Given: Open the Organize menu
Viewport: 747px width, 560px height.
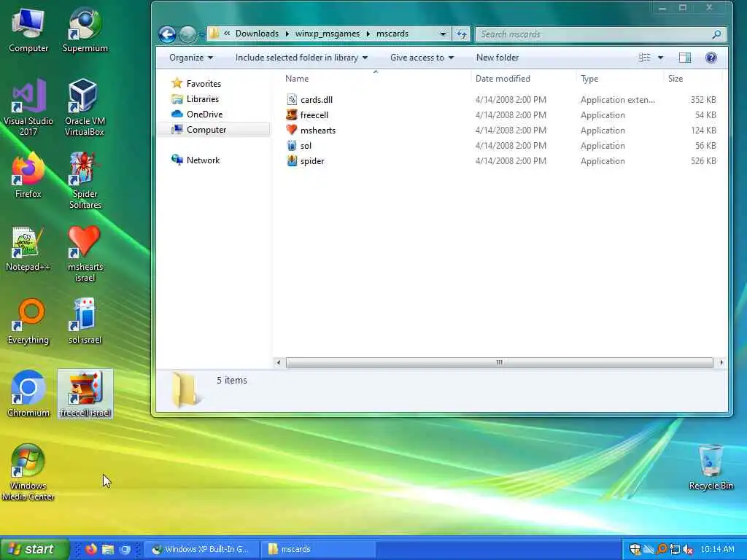Looking at the screenshot, I should tap(191, 58).
